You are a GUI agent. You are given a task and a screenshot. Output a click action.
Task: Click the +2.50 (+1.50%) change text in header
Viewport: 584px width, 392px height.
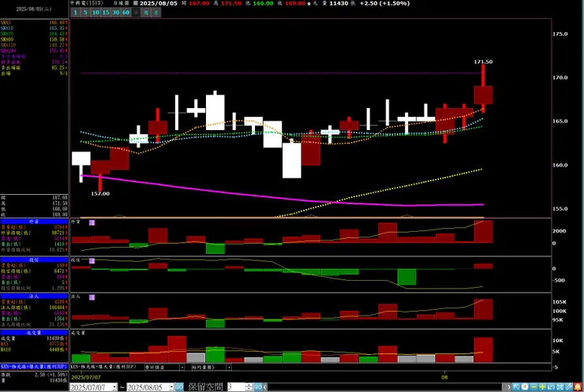tap(384, 3)
